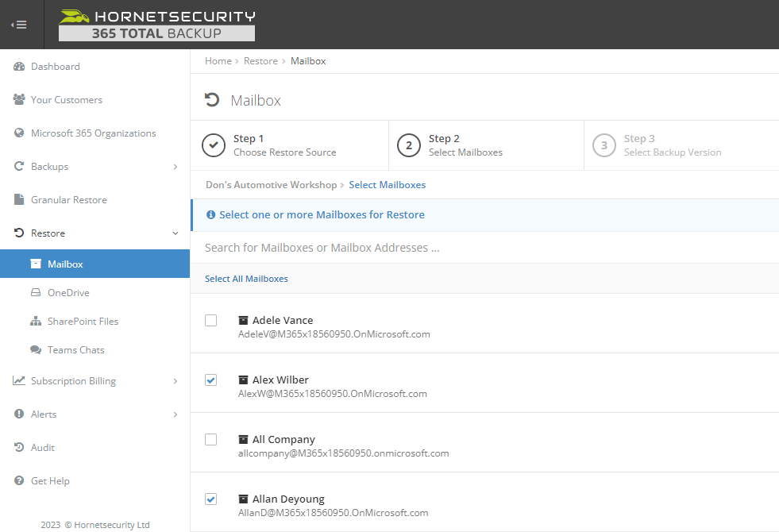Click Select All Mailboxes link
Image resolution: width=779 pixels, height=532 pixels.
tap(246, 279)
